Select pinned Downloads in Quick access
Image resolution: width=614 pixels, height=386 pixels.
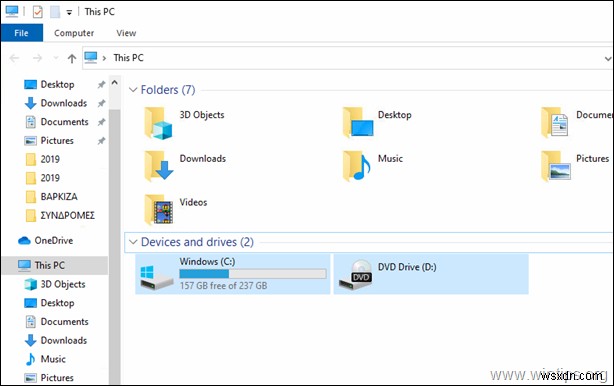point(57,103)
